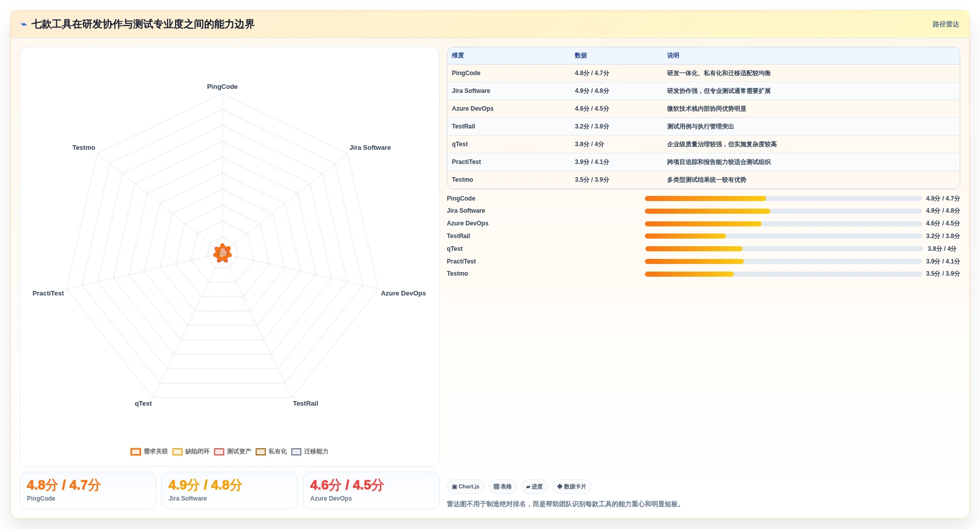
Task: Select the TestRail table row name
Action: 464,126
